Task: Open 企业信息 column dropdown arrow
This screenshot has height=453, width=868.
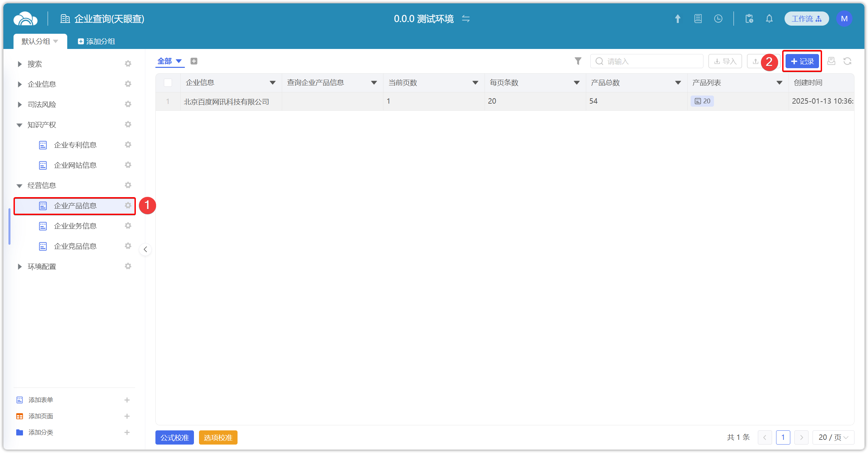Action: pos(273,83)
